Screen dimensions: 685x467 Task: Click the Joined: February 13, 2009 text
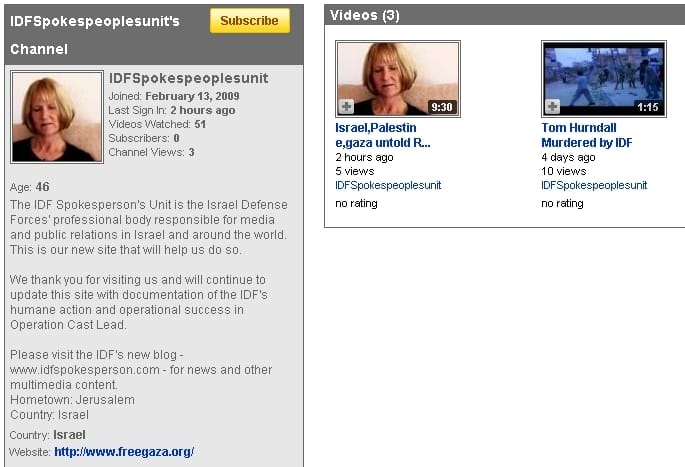point(174,96)
